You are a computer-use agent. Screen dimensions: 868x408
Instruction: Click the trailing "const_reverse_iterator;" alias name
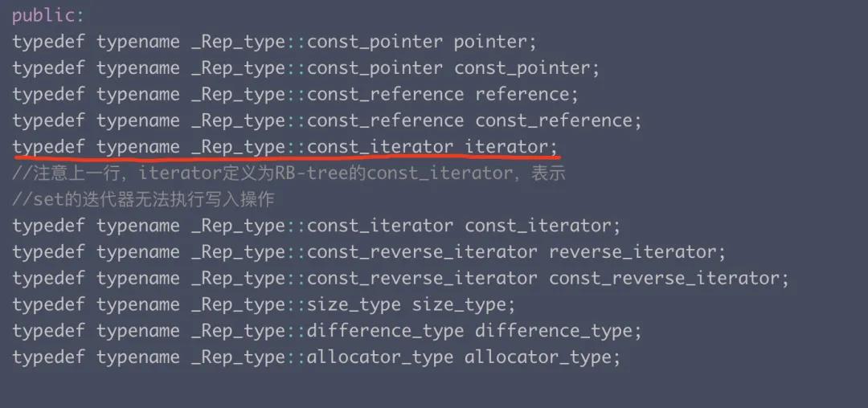coord(669,279)
